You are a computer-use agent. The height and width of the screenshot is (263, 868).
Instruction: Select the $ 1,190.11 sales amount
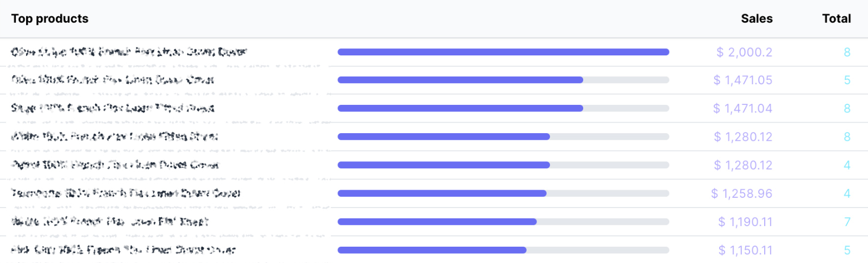tap(745, 222)
